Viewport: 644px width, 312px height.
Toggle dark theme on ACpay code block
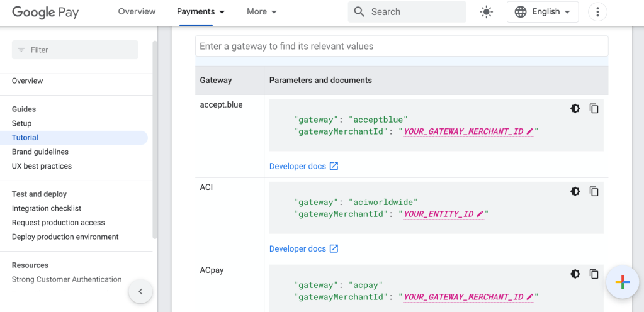(575, 274)
